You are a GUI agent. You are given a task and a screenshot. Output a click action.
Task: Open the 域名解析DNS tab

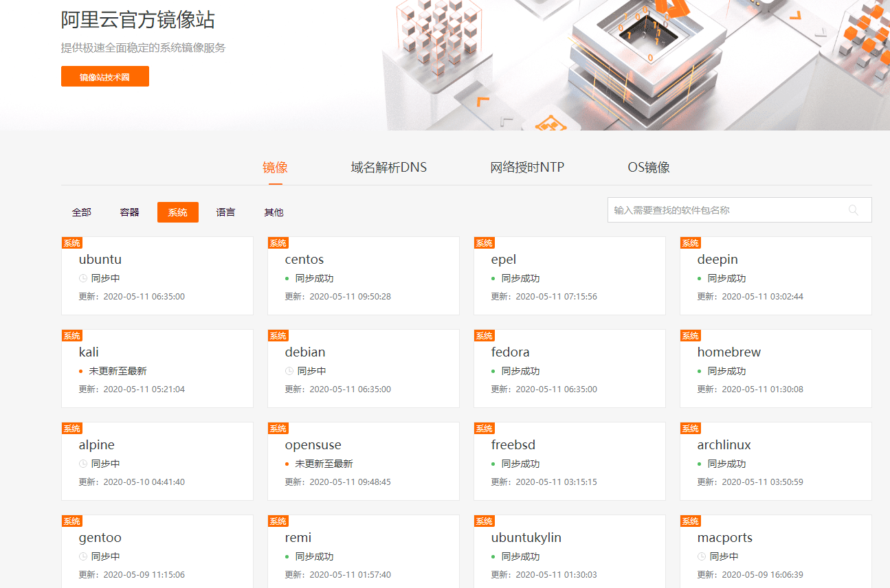pyautogui.click(x=389, y=168)
